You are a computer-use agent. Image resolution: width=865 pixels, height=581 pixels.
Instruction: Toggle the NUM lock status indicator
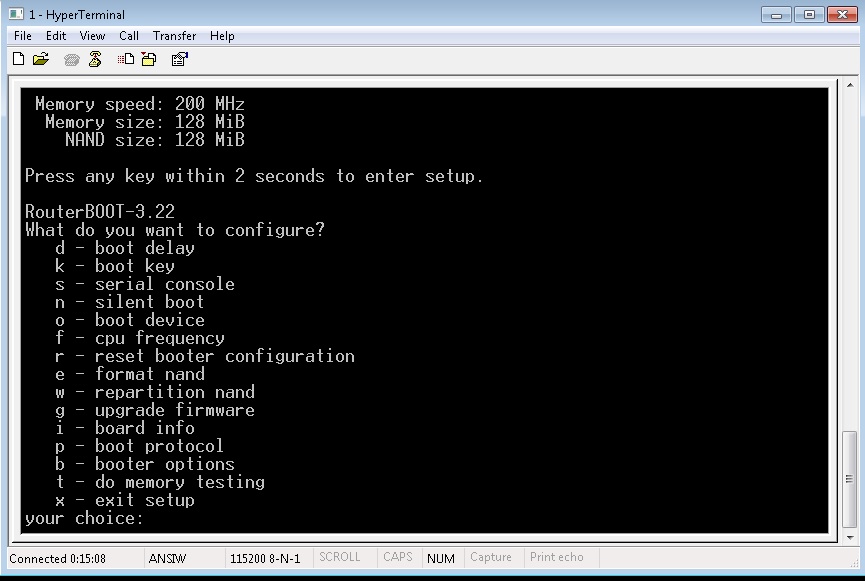pyautogui.click(x=440, y=557)
